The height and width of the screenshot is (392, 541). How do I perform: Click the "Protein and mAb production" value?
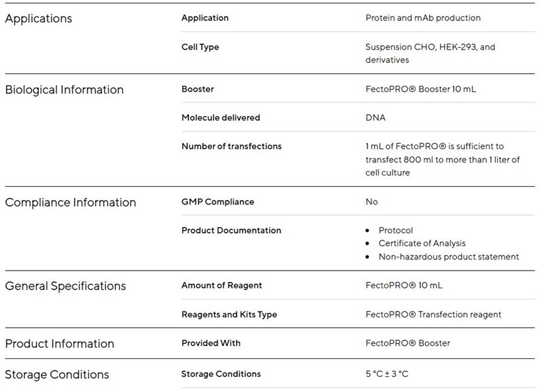[423, 18]
